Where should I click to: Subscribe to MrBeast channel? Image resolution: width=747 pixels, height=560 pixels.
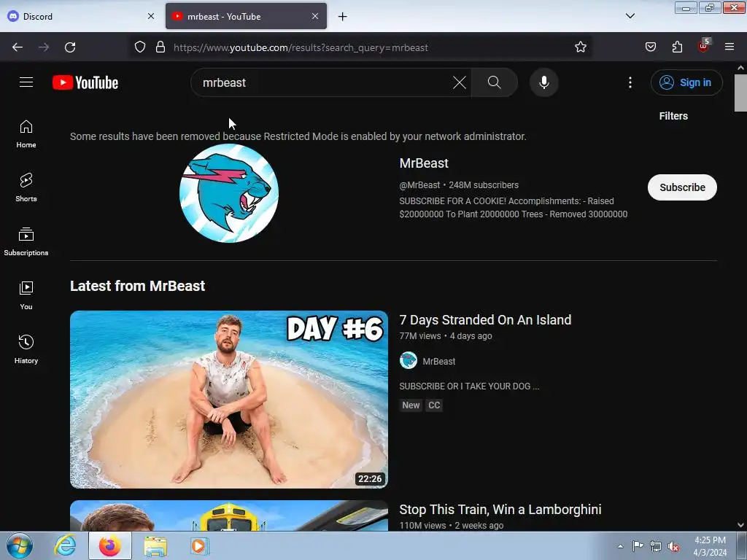coord(682,187)
